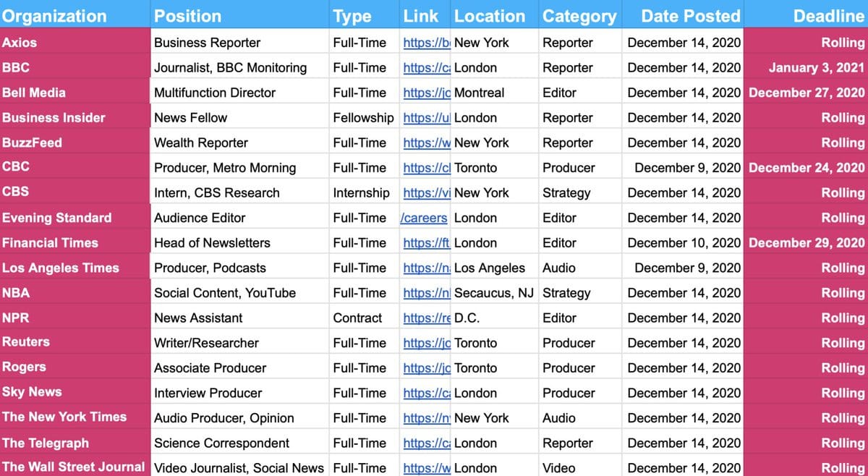This screenshot has width=868, height=476.
Task: Select the Los Angeles Times organization cell
Action: coord(61,268)
